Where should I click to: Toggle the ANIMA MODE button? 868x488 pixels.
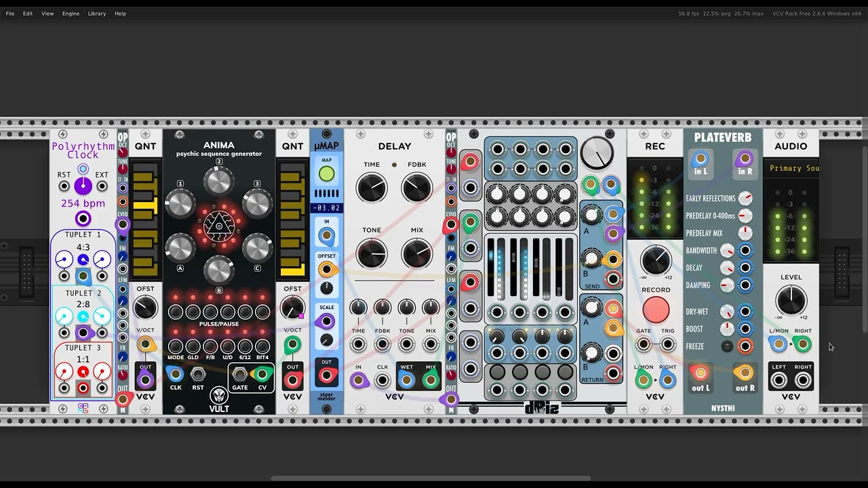[176, 346]
